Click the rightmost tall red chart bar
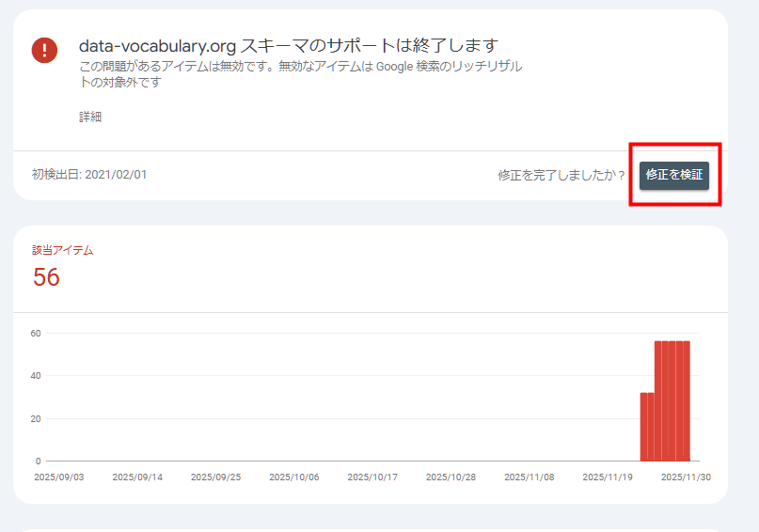 pyautogui.click(x=687, y=400)
